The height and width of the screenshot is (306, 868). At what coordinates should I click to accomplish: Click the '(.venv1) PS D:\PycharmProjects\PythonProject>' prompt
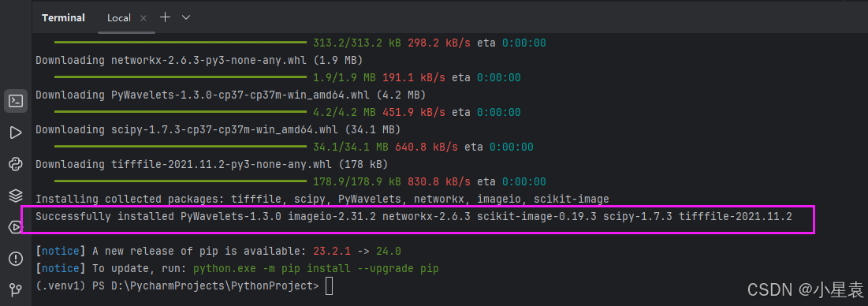pos(177,286)
